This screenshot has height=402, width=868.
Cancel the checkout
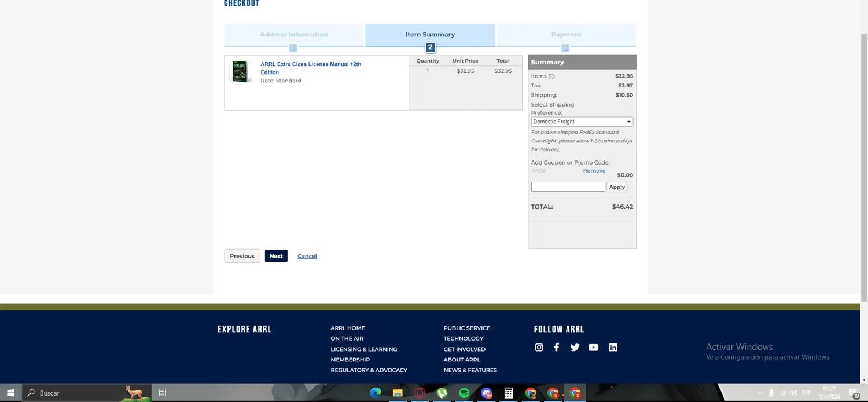pyautogui.click(x=307, y=256)
